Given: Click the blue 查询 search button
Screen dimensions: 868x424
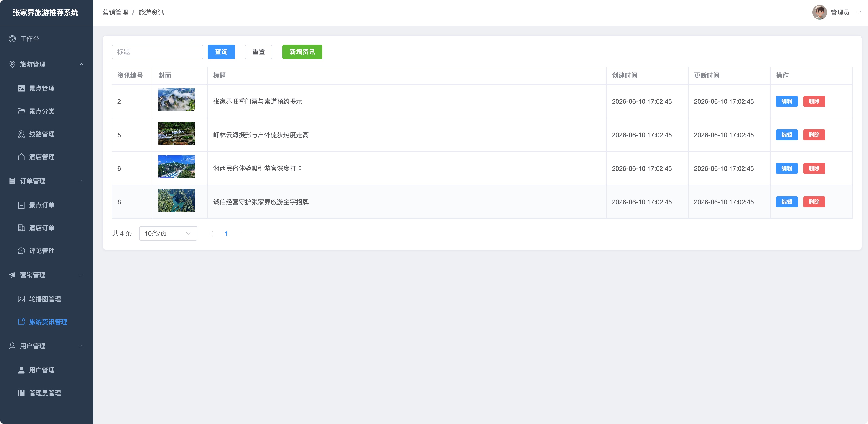Looking at the screenshot, I should (221, 52).
